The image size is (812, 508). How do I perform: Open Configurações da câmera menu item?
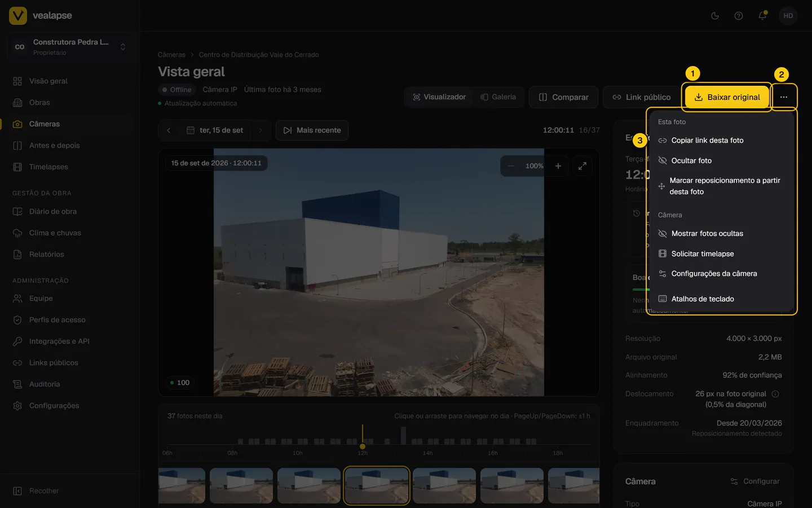(721, 274)
